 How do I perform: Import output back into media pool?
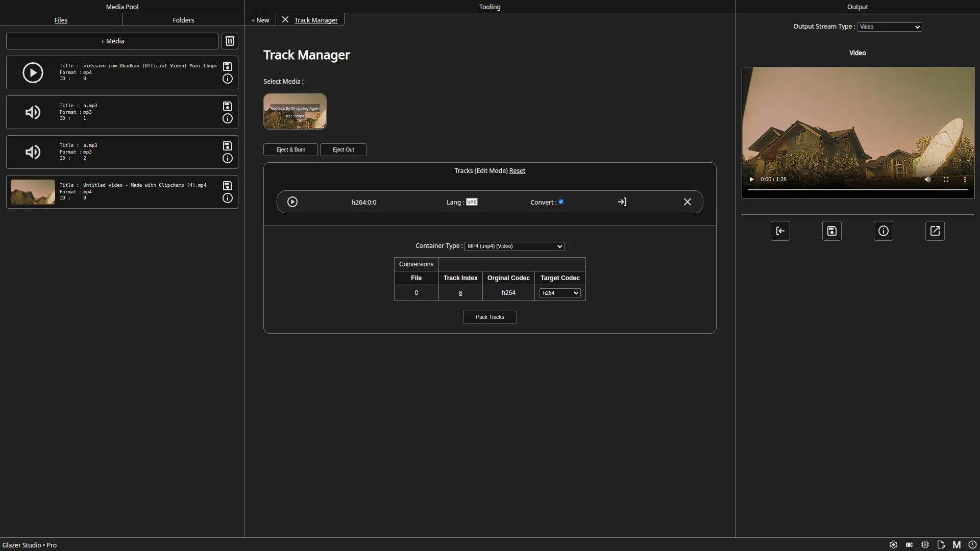click(780, 231)
